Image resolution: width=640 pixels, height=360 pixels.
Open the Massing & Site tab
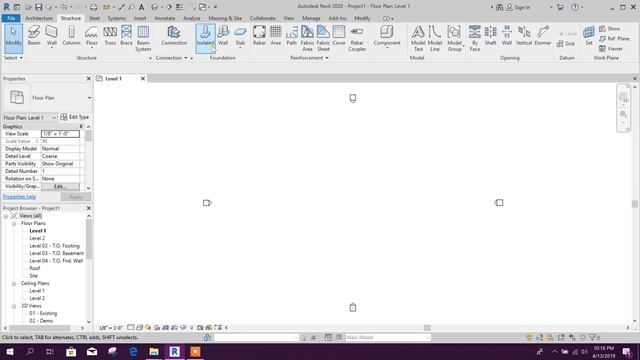click(225, 18)
